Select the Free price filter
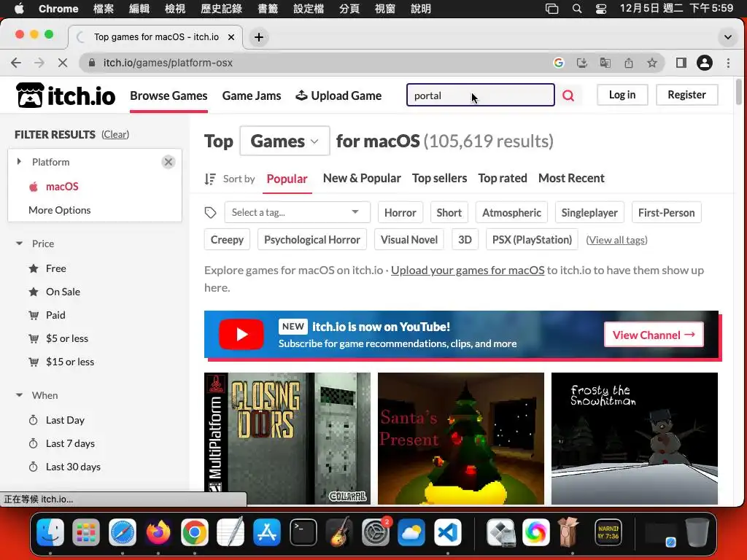 (55, 268)
